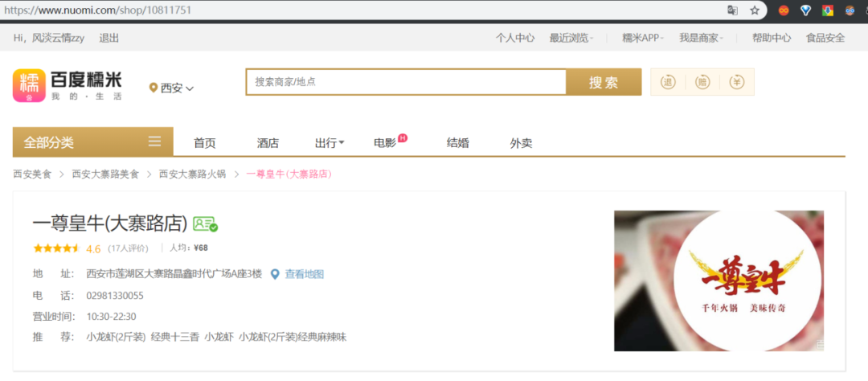Click the location pin beside 西安

(x=154, y=88)
